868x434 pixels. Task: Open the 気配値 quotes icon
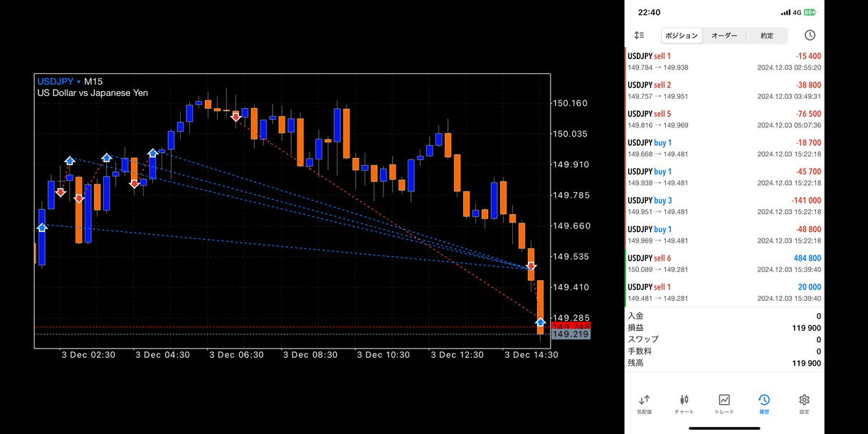pyautogui.click(x=644, y=404)
